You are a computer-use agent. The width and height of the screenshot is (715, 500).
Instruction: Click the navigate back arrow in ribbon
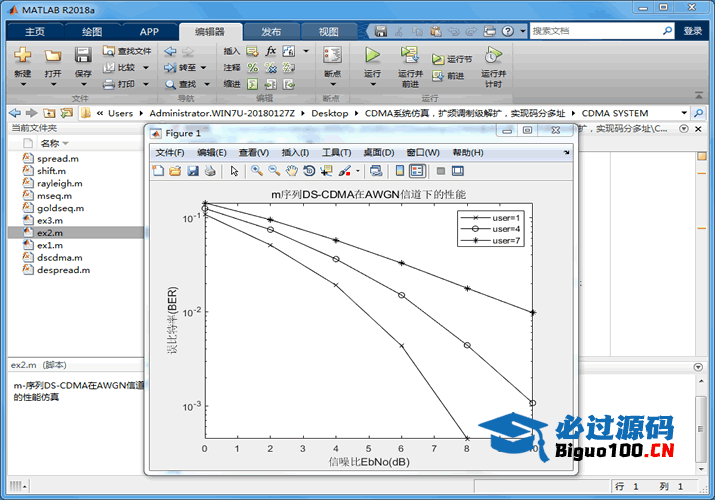pyautogui.click(x=170, y=51)
